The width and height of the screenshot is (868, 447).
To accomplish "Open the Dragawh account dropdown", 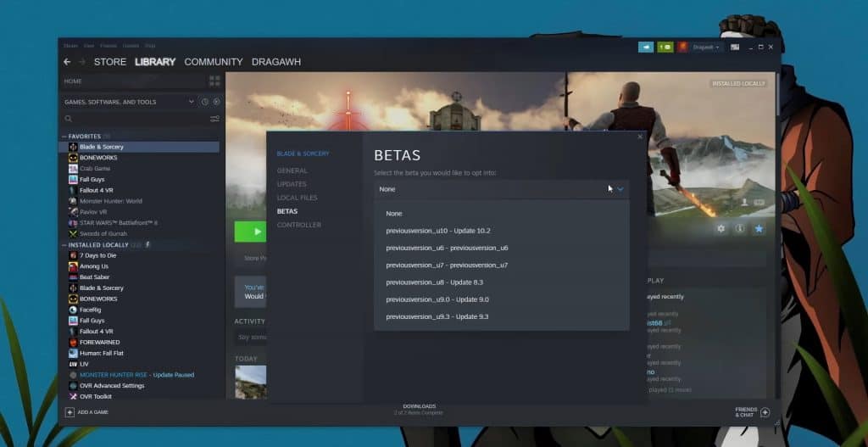I will pos(706,47).
